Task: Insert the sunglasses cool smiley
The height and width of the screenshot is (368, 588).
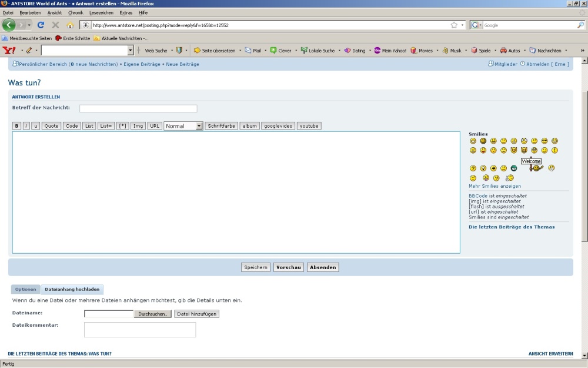Action: 544,141
